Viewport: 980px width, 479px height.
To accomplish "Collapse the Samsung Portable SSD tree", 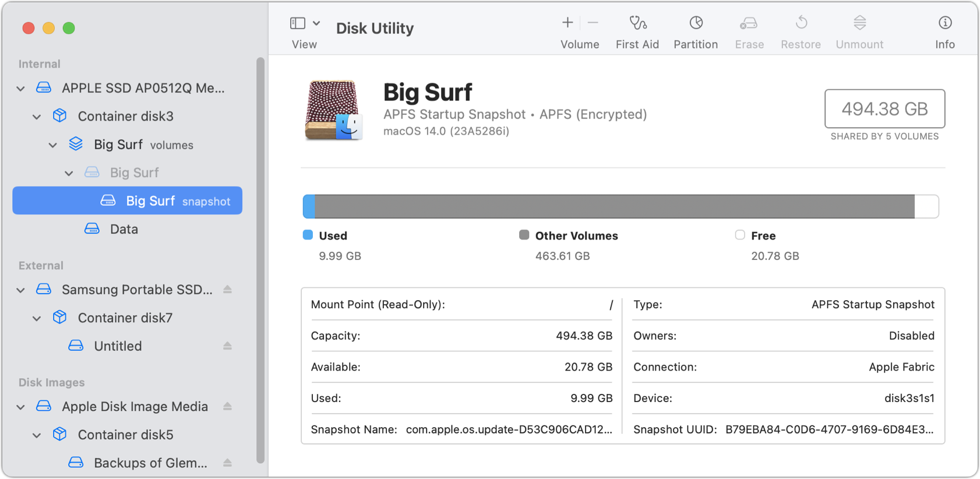I will pyautogui.click(x=21, y=290).
